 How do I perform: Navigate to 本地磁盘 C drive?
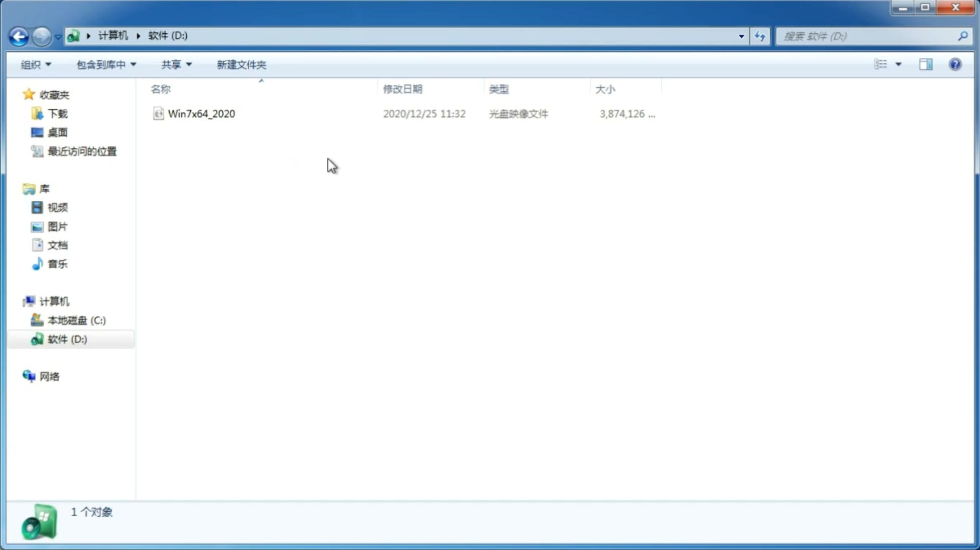click(x=76, y=320)
